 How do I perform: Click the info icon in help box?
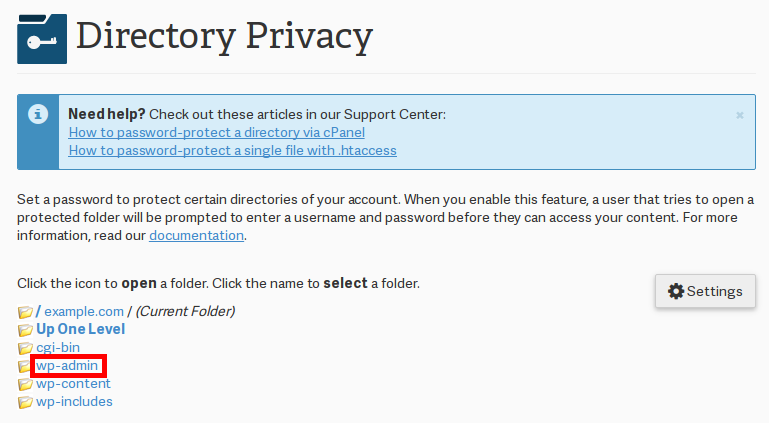tap(38, 115)
